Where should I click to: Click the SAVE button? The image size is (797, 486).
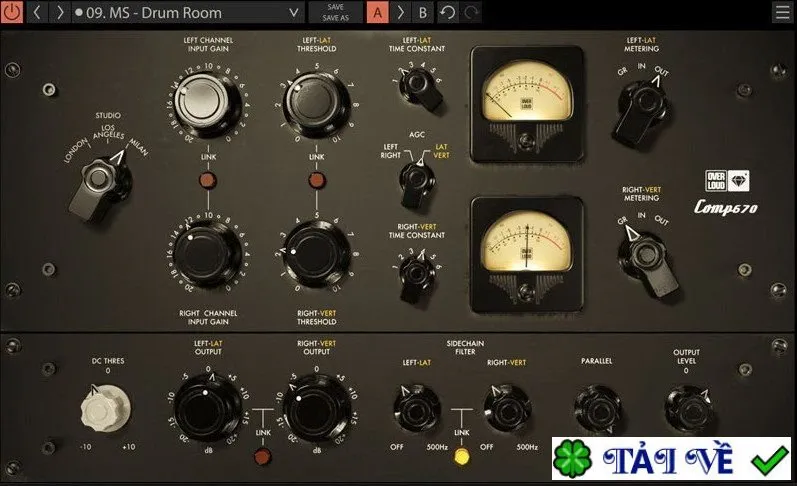pyautogui.click(x=335, y=7)
